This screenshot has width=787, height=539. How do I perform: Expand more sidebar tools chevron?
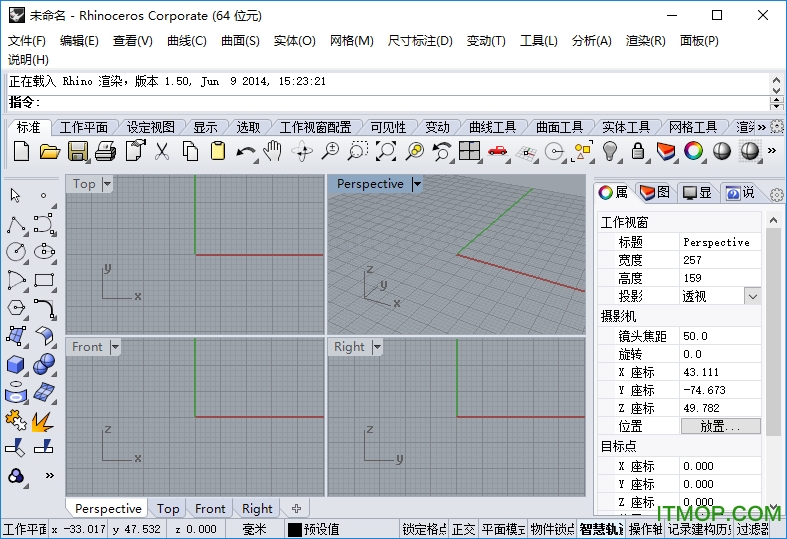click(x=49, y=475)
